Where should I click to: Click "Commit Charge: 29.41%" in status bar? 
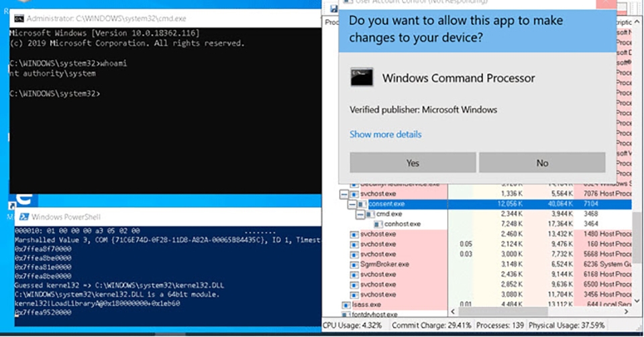pyautogui.click(x=431, y=325)
